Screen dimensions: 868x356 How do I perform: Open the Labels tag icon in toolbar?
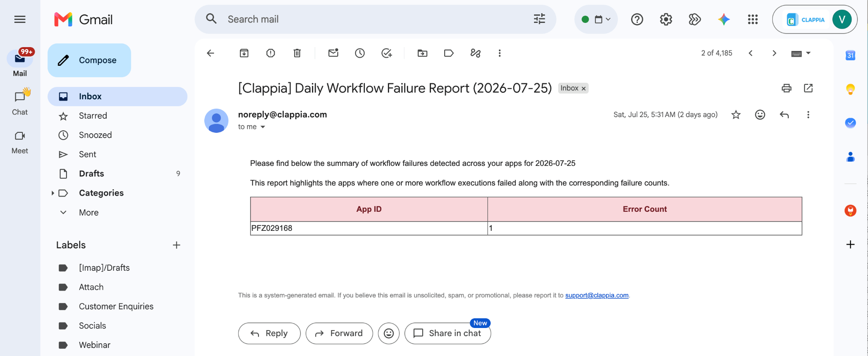(x=449, y=53)
